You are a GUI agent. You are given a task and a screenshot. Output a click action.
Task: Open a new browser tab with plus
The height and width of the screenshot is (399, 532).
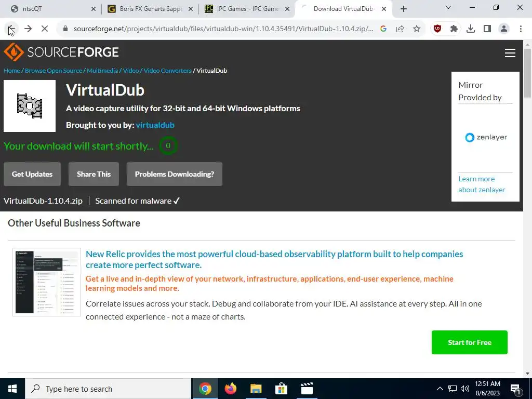point(403,9)
